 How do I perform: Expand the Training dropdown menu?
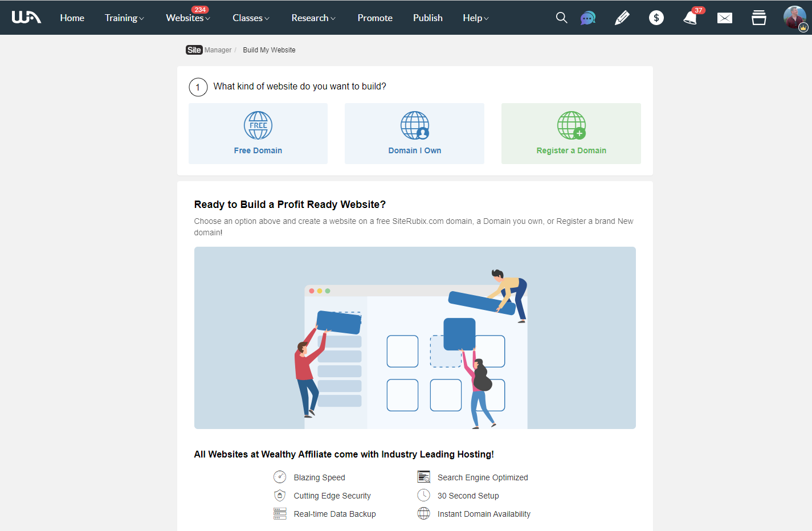[x=124, y=18]
